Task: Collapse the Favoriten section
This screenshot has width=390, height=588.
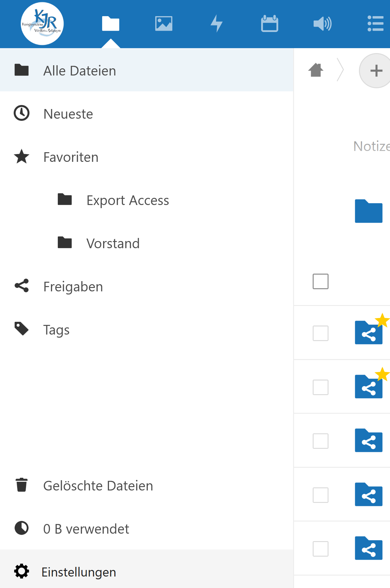Action: point(71,157)
